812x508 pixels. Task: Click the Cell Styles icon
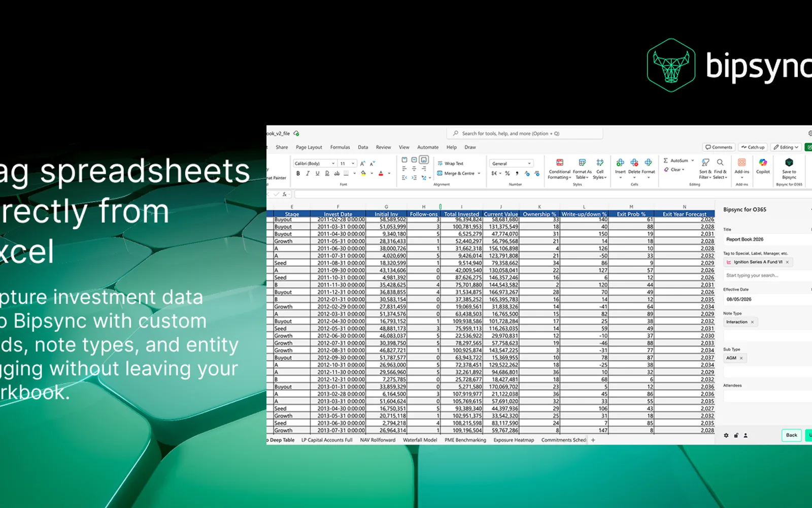pyautogui.click(x=600, y=163)
